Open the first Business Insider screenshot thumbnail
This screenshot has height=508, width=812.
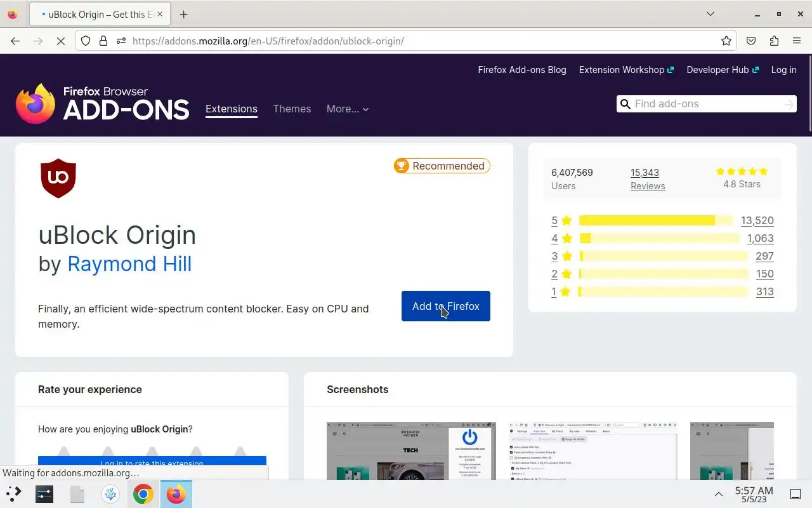[411, 451]
